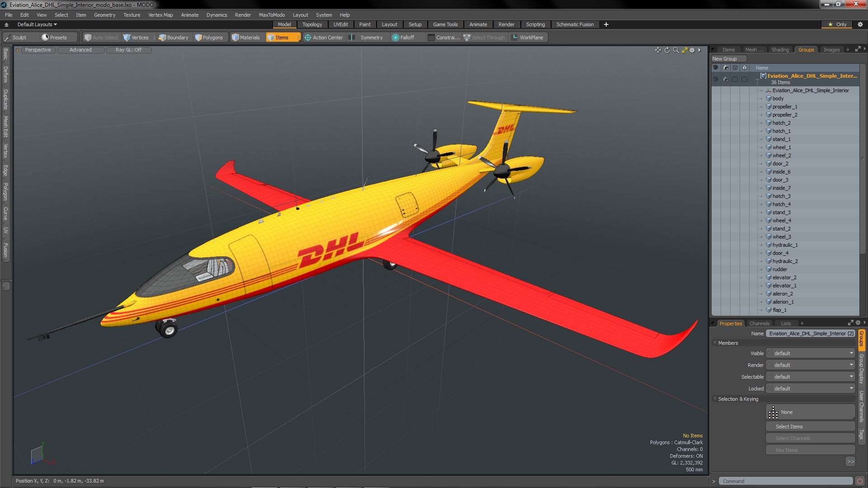Switch to the UVEdit layout tab

click(x=340, y=24)
